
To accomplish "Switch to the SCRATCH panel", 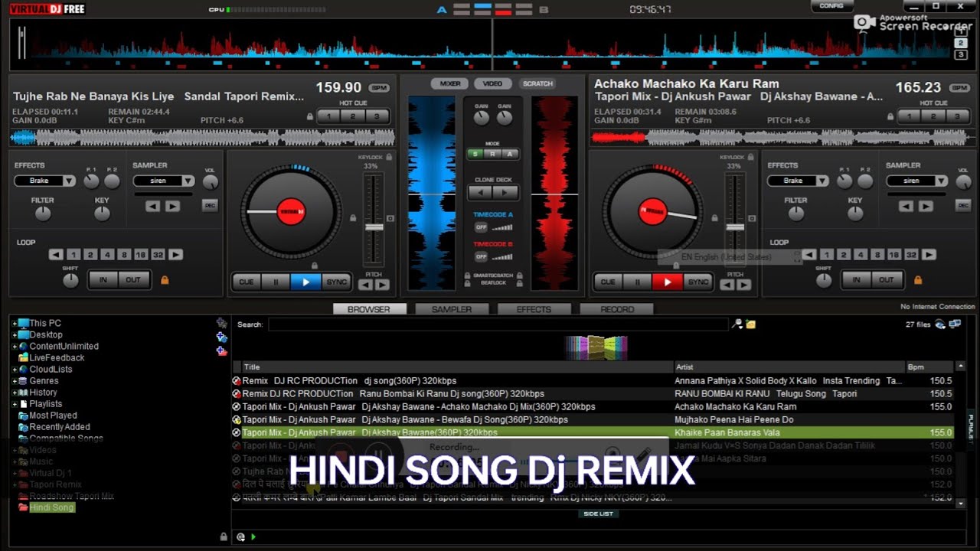I will click(x=537, y=83).
